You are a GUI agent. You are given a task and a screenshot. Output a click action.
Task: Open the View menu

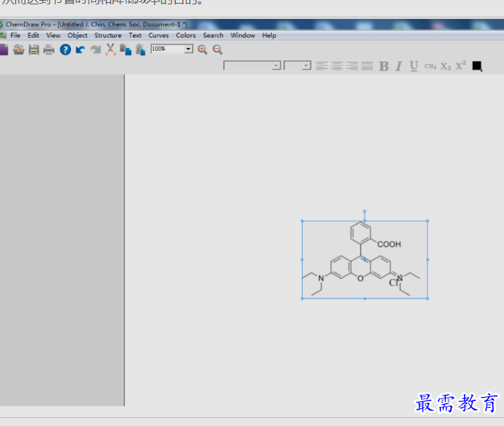[53, 36]
